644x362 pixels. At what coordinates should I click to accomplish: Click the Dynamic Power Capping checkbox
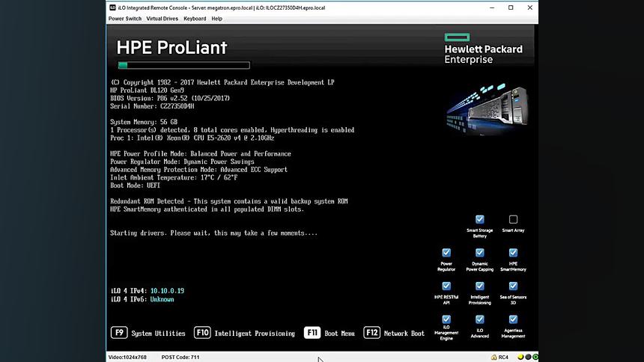(x=480, y=252)
